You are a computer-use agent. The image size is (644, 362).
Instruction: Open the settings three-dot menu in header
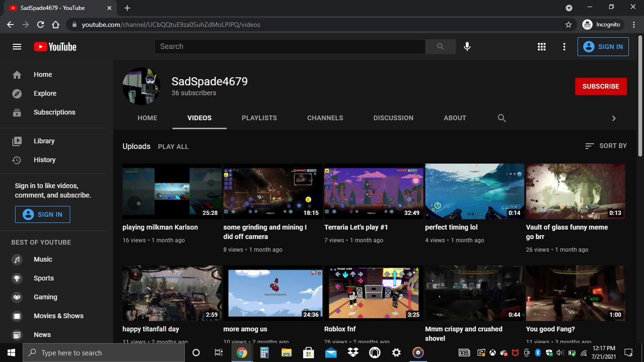(x=564, y=47)
